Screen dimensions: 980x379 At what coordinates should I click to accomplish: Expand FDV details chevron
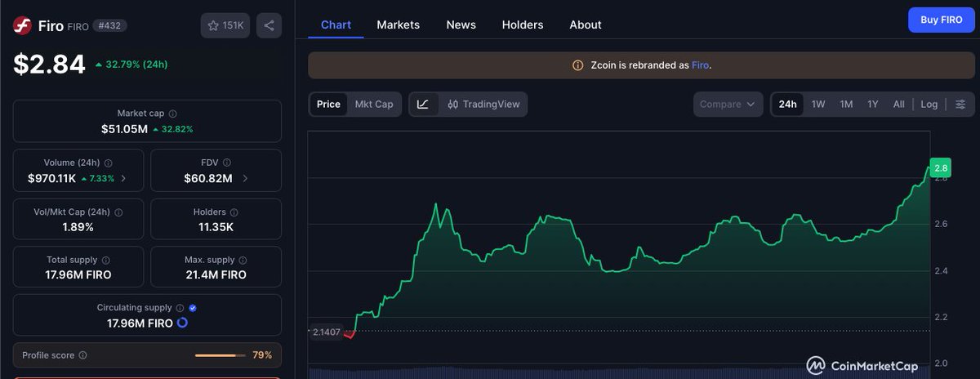245,178
